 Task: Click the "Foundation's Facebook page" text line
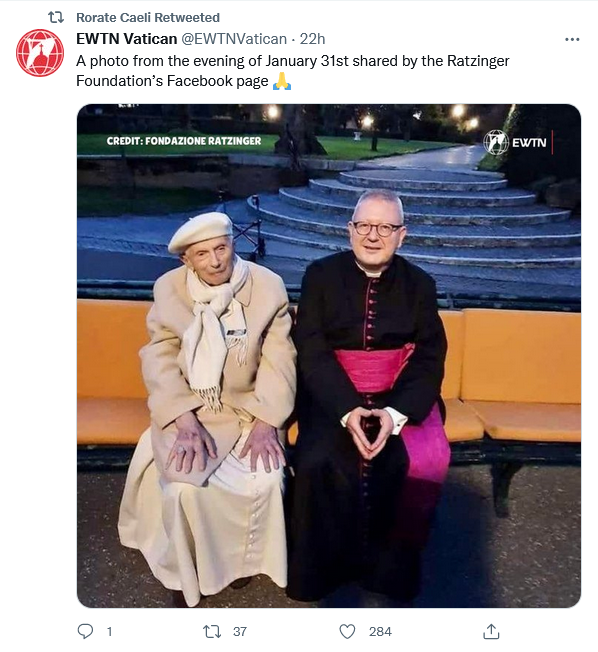(x=172, y=81)
